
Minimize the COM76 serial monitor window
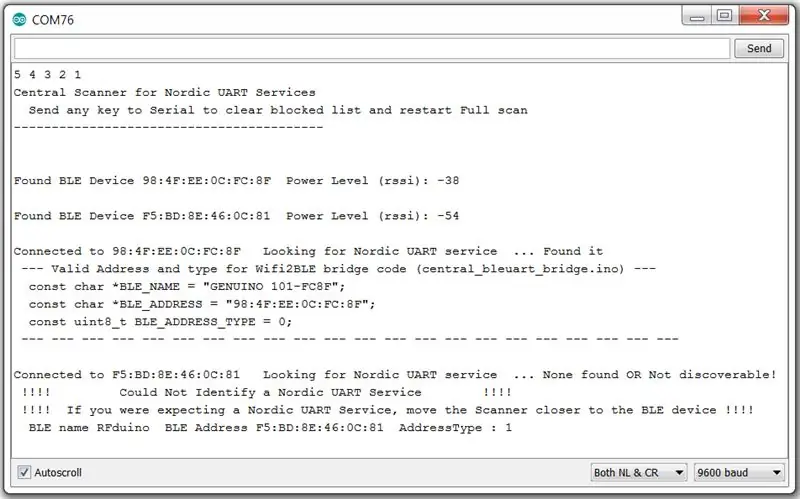[697, 16]
